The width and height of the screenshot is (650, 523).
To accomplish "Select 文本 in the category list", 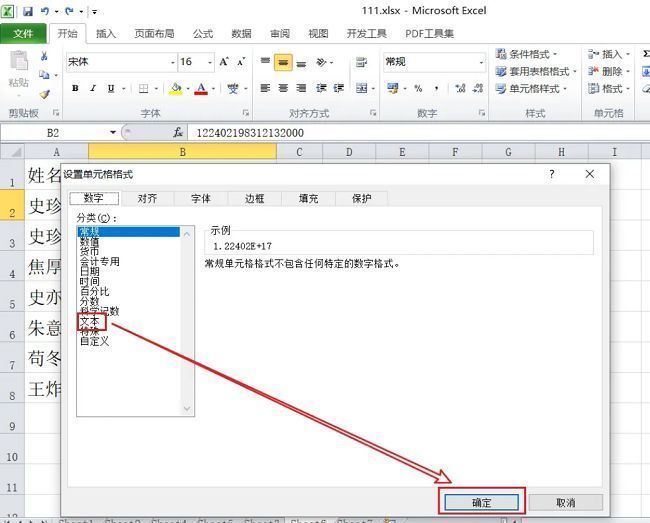I will tap(89, 321).
